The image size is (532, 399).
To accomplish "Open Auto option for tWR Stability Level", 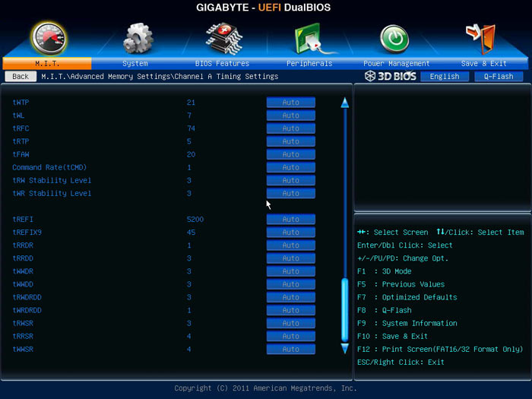I will point(291,193).
